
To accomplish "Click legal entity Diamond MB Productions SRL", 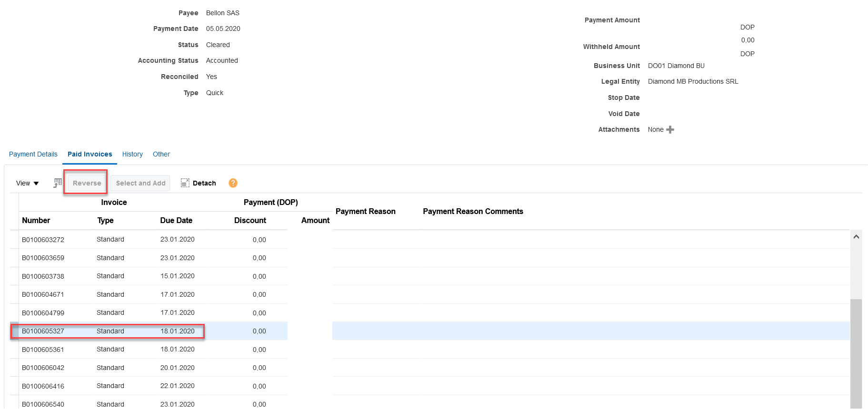I will (693, 81).
